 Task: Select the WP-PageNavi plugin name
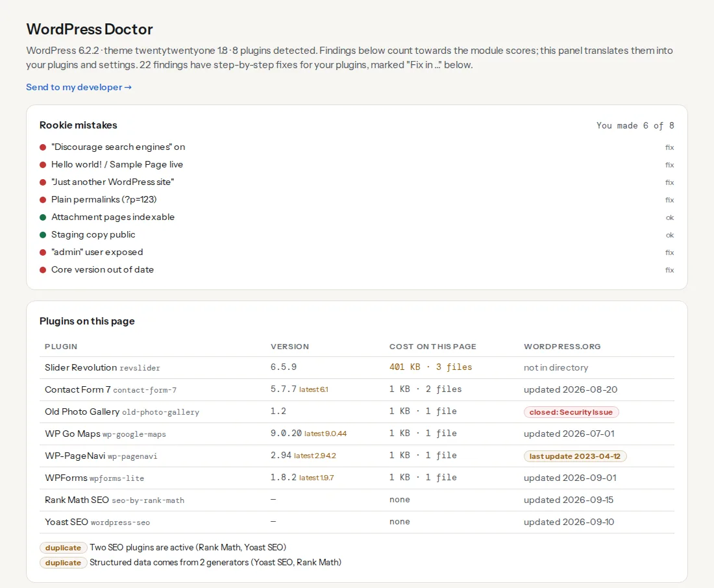tap(75, 456)
